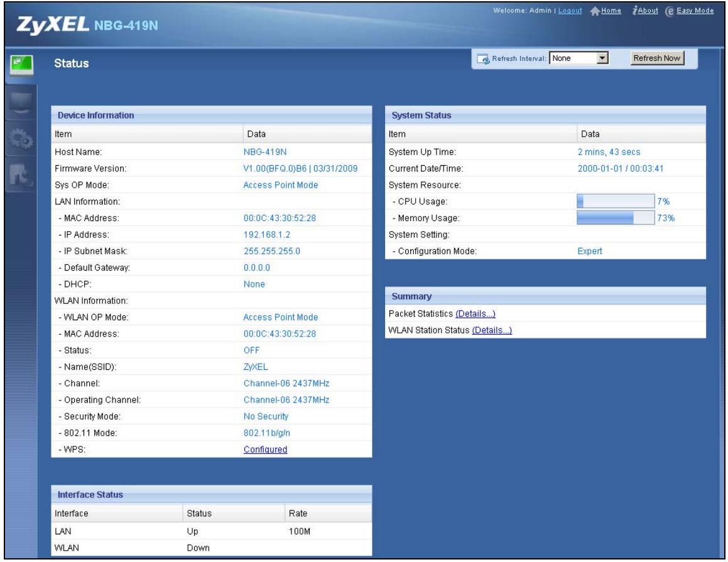Click Default Gateway value 0.0.0.0

(x=257, y=267)
